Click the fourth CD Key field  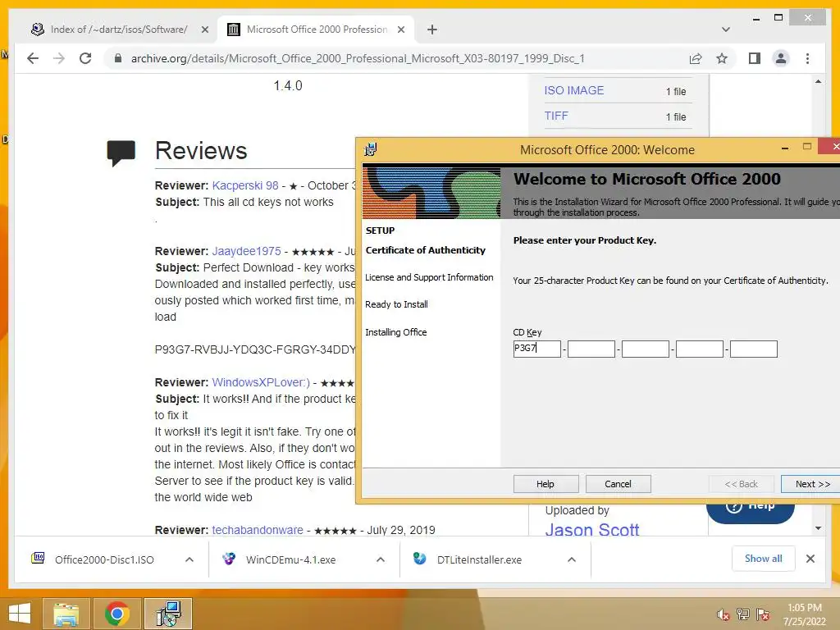(x=699, y=349)
